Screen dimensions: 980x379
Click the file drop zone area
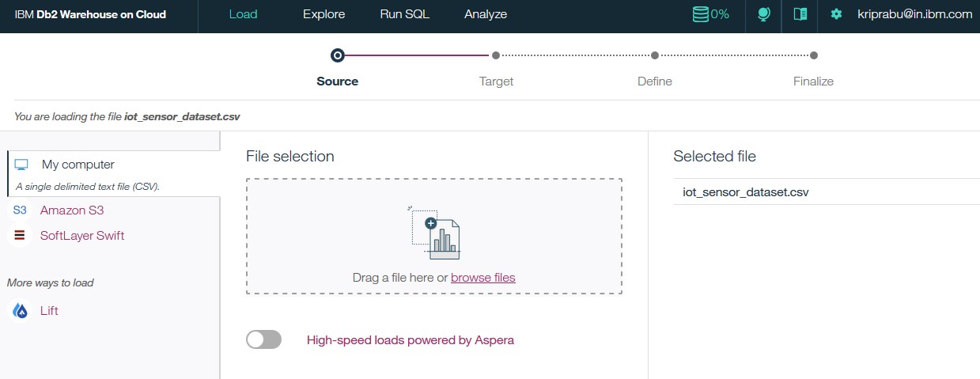(x=434, y=237)
